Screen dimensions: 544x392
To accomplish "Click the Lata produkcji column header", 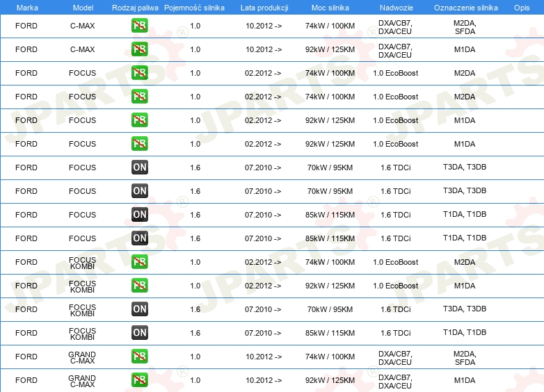I will 264,8.
